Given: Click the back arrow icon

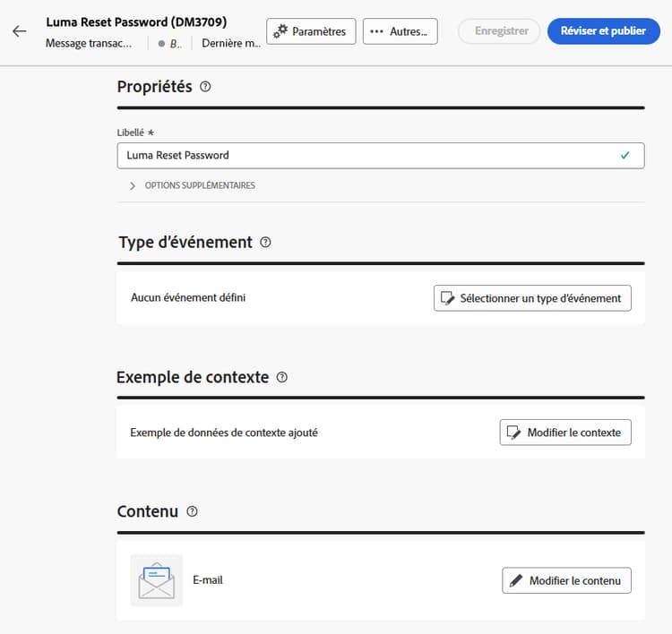Looking at the screenshot, I should click(x=20, y=31).
